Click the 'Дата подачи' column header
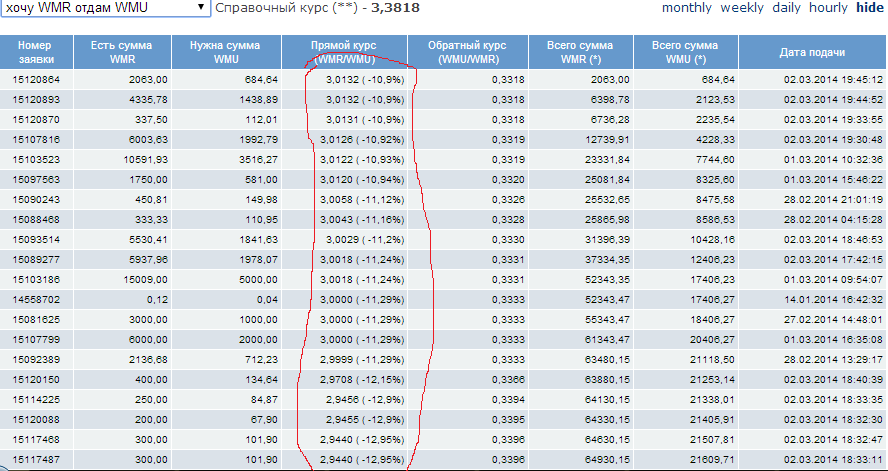Screen dimensions: 888x471 click(813, 52)
